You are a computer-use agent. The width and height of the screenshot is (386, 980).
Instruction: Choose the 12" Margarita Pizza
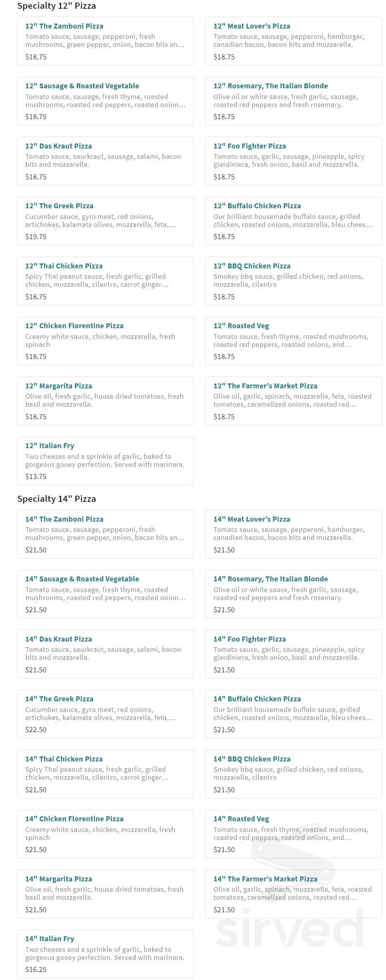(x=59, y=386)
